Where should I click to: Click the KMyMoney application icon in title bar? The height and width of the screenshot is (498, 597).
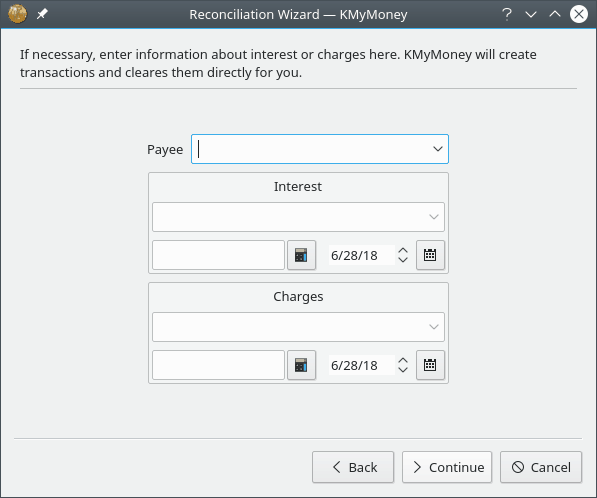coord(18,14)
